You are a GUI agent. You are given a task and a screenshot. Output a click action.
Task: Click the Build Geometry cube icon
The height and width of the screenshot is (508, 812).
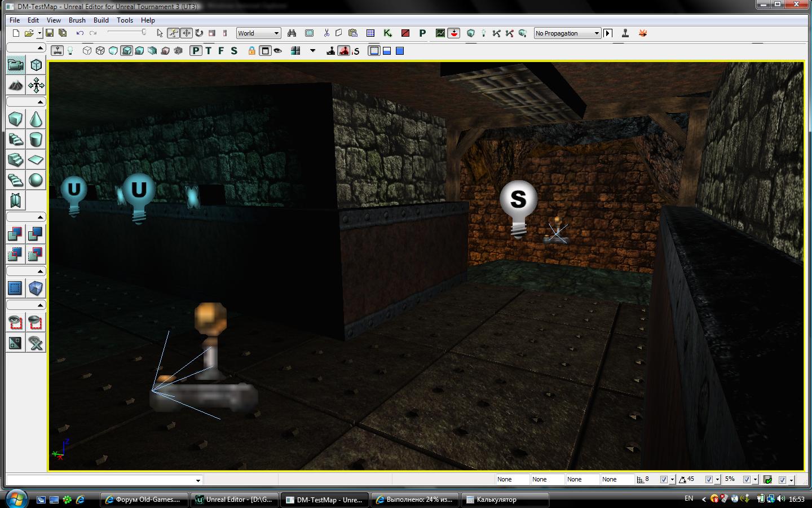[471, 33]
